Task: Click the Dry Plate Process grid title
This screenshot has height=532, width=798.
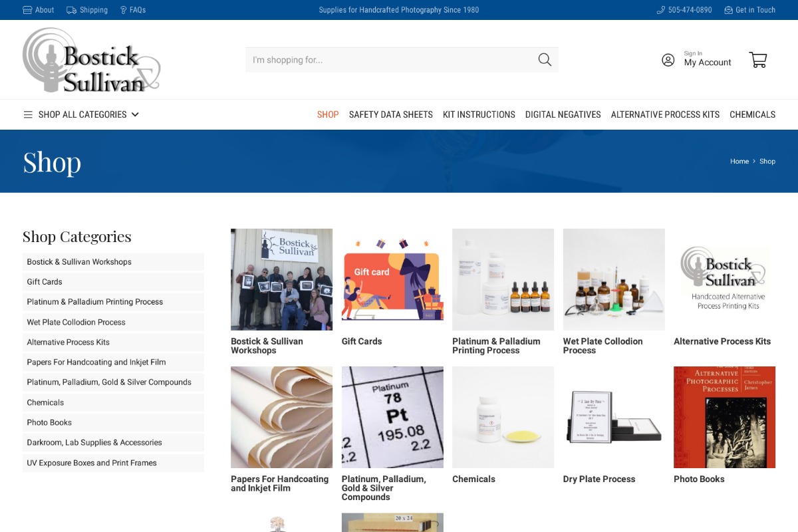Action: (x=599, y=479)
